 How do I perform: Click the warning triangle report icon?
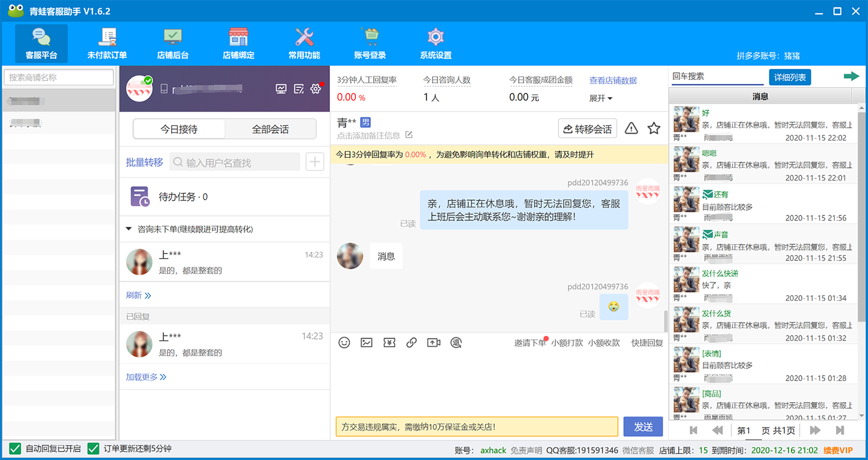coord(631,128)
